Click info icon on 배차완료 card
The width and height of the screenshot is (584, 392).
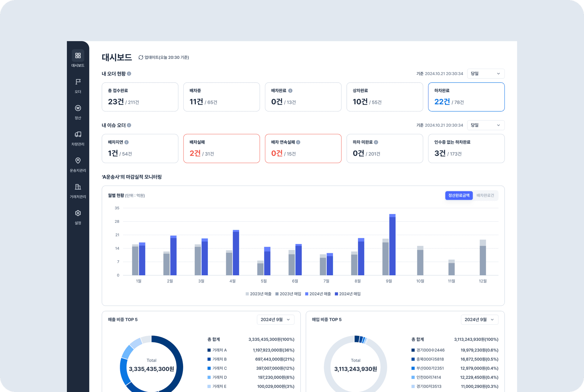(290, 91)
